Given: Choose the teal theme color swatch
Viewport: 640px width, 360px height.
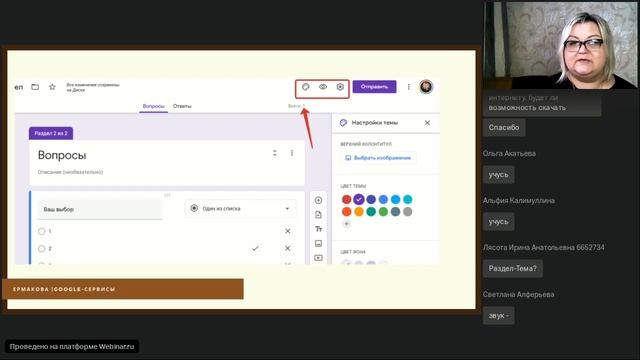Looking at the screenshot, I should pos(371,211).
